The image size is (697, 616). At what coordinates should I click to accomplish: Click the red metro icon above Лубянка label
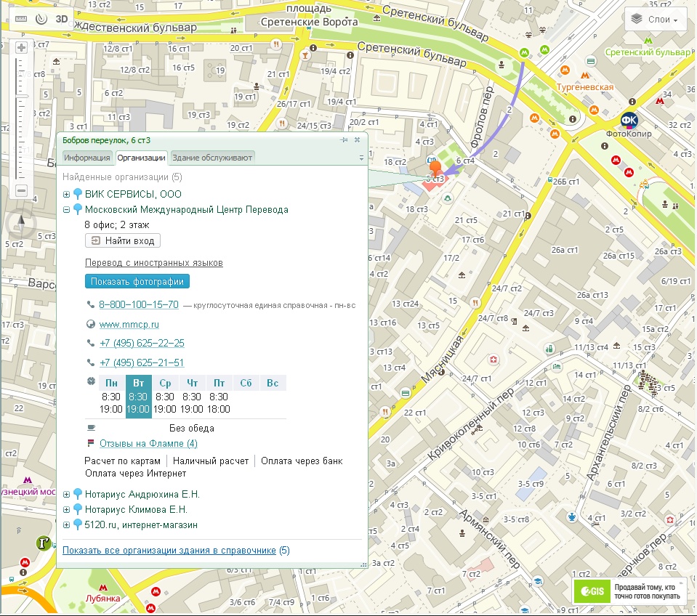coord(103,588)
